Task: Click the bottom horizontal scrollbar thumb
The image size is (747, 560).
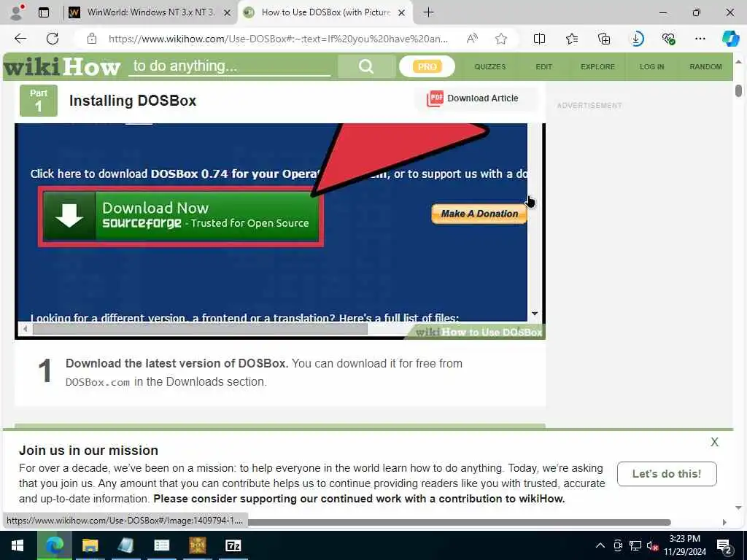Action: tap(460, 522)
